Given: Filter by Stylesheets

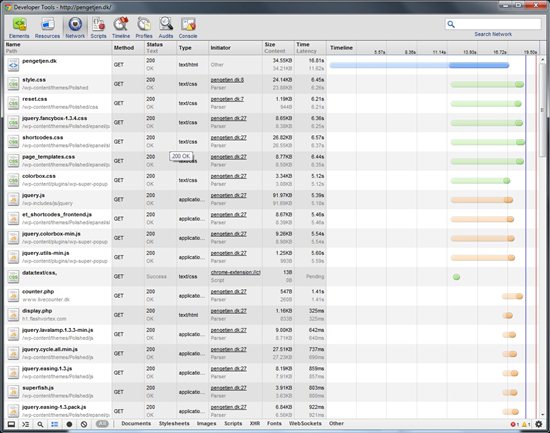Looking at the screenshot, I should [174, 424].
